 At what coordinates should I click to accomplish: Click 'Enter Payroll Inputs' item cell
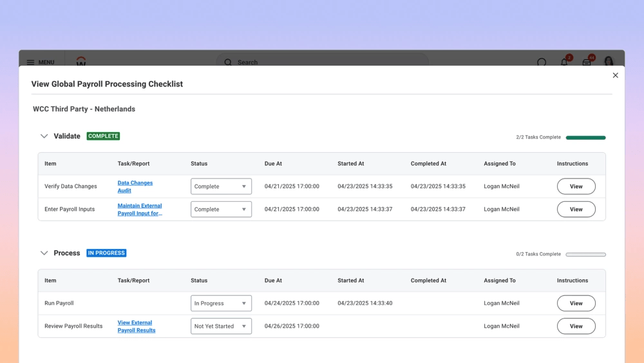click(x=70, y=210)
